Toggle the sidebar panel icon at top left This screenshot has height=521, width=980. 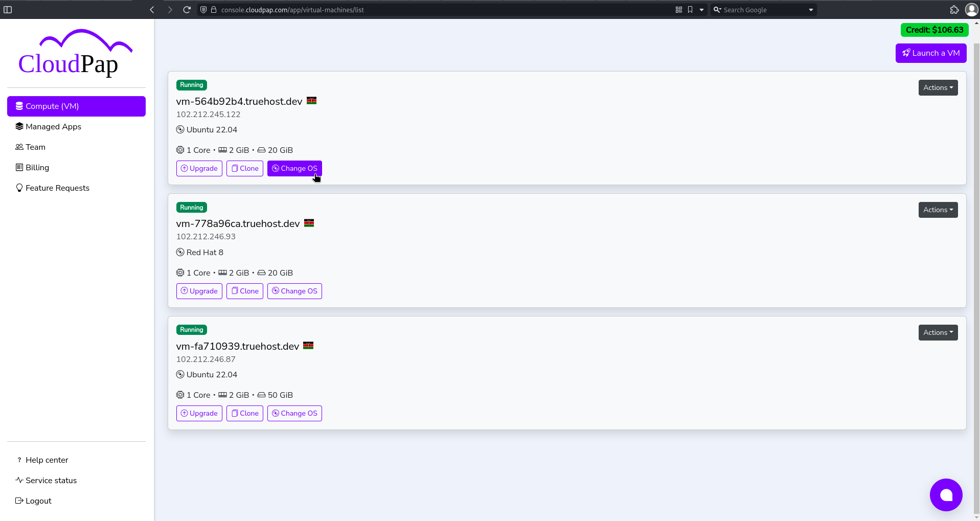[8, 9]
